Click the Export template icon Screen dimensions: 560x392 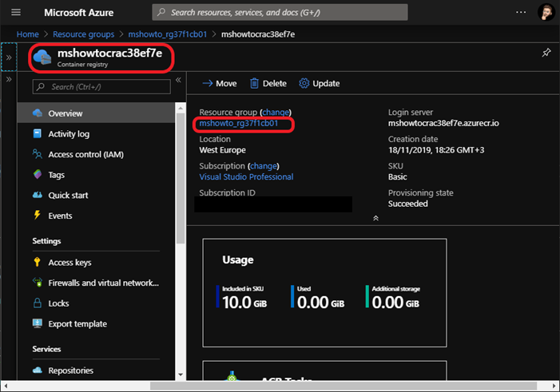coord(37,323)
